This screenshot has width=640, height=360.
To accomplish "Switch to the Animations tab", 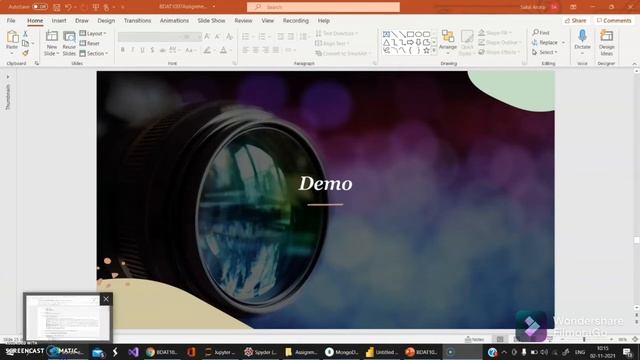I will 174,20.
